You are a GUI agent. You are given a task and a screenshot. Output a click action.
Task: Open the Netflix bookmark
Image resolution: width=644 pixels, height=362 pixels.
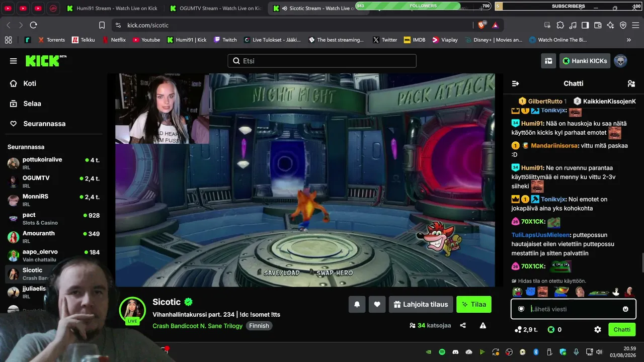114,40
